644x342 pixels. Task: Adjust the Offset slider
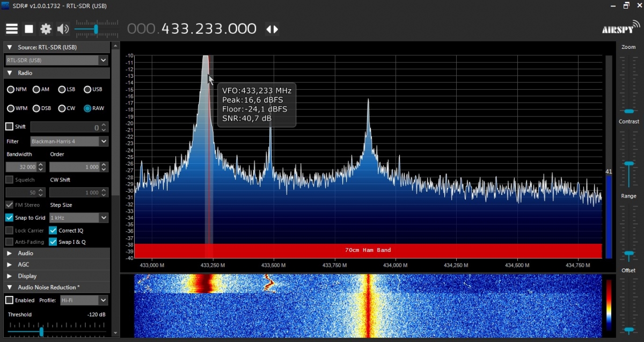pos(628,330)
